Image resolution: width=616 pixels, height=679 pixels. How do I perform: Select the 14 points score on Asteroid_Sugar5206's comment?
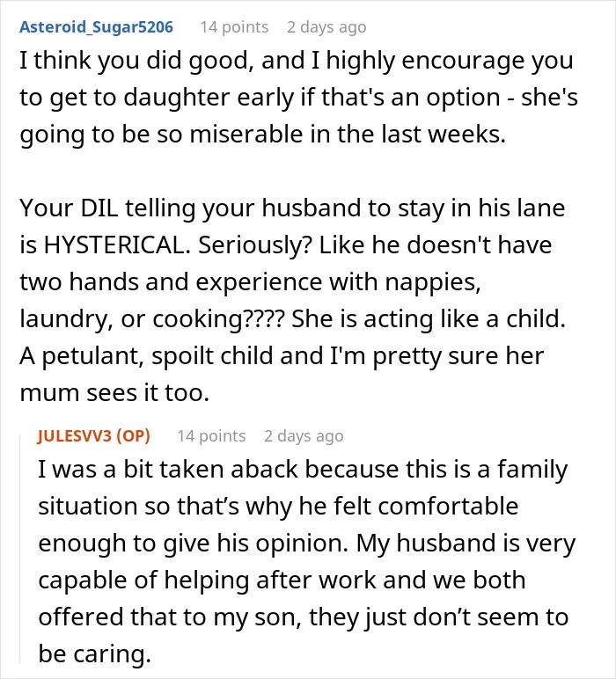(234, 27)
